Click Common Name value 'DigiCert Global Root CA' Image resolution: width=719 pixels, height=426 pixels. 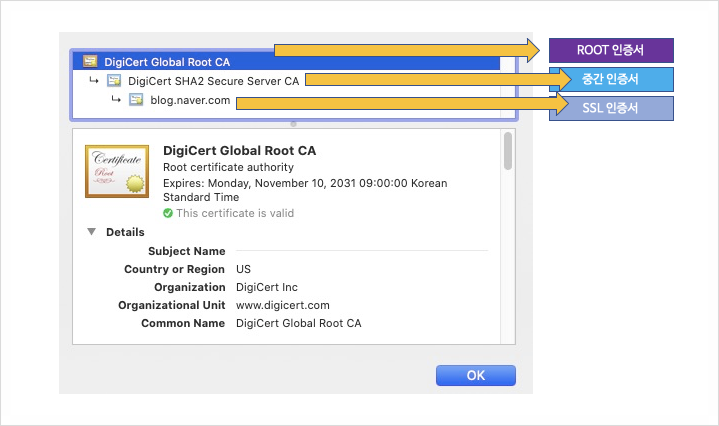click(x=299, y=323)
